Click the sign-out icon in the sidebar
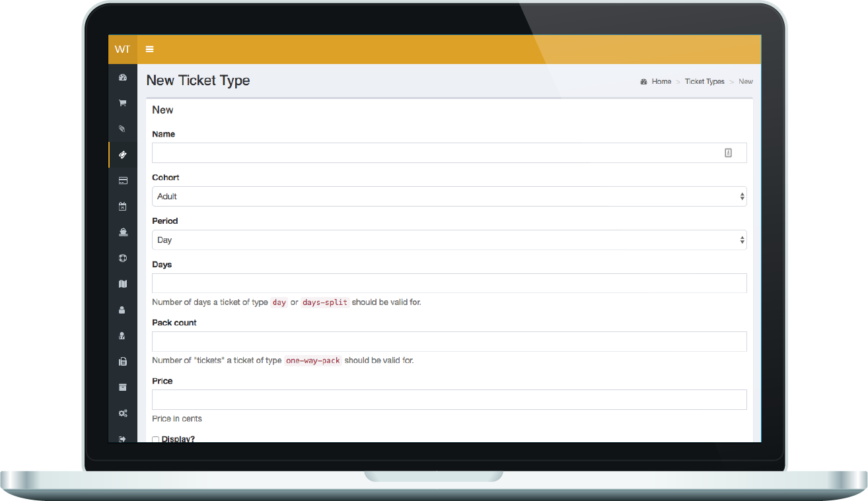 point(122,438)
